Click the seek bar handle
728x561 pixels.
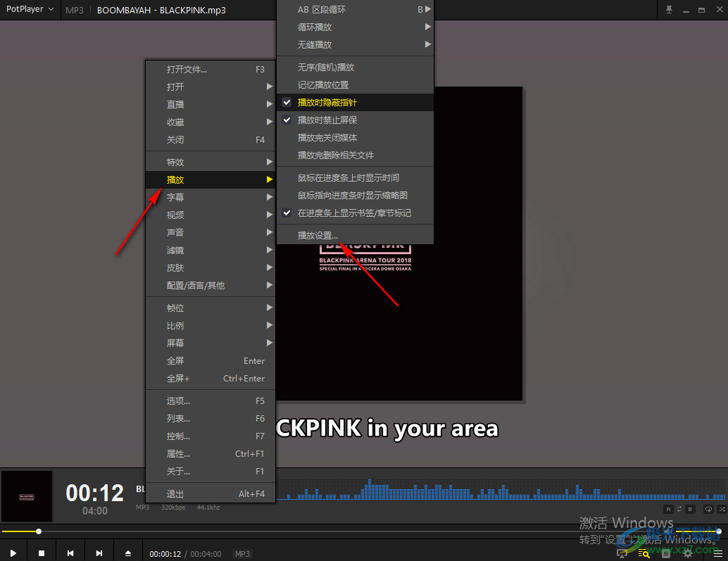[39, 531]
